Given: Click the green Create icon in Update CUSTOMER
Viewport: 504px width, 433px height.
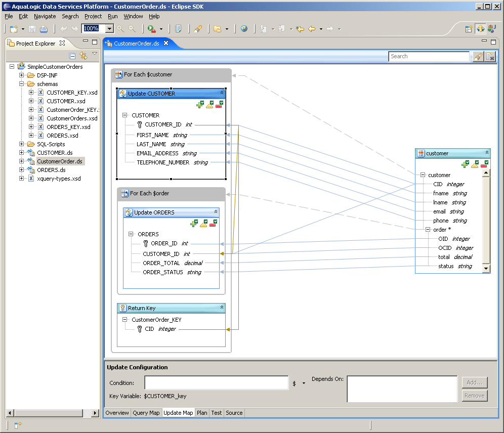Looking at the screenshot, I should tap(200, 104).
